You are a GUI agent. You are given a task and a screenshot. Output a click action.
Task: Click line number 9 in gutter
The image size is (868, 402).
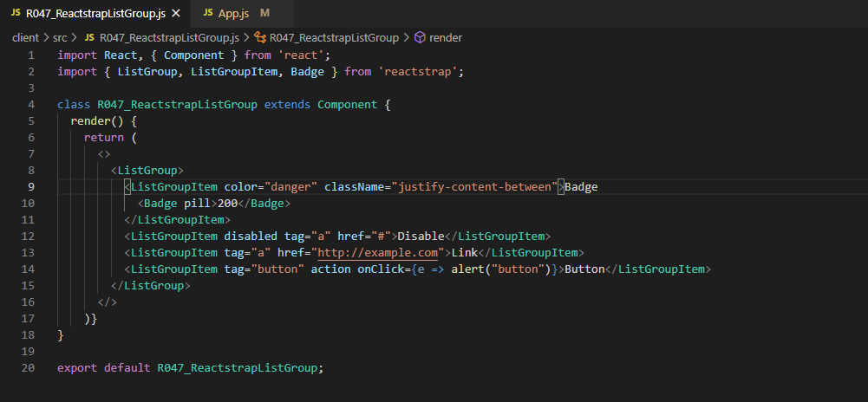tap(31, 187)
